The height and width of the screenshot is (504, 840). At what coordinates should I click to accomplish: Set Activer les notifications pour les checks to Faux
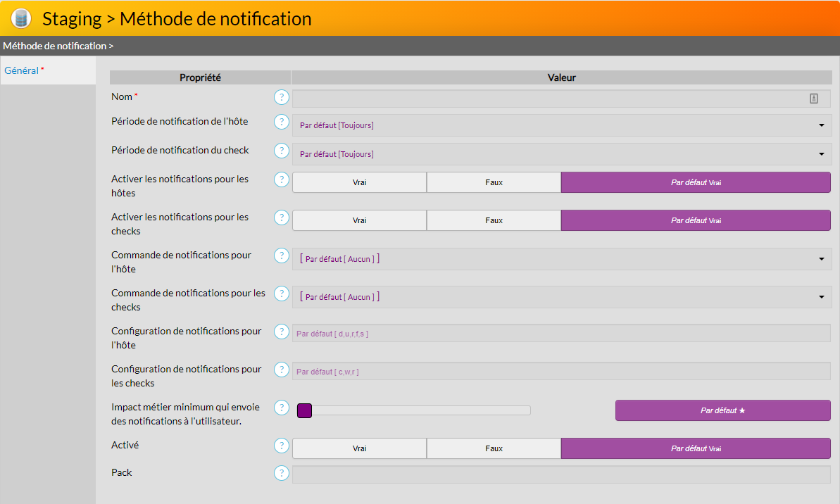(x=494, y=220)
